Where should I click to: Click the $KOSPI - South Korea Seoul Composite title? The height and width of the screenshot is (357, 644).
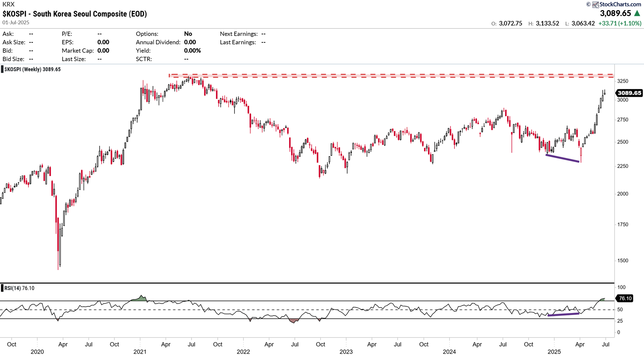tap(75, 14)
